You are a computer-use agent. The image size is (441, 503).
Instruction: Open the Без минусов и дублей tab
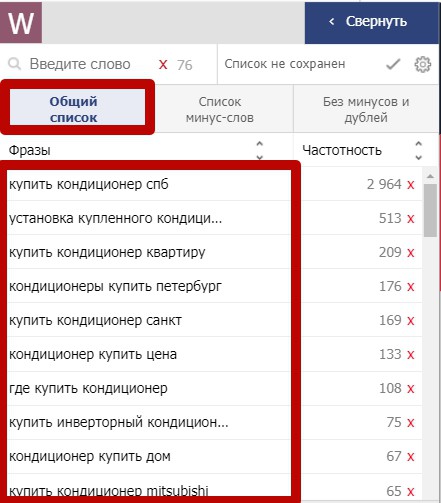[x=366, y=109]
